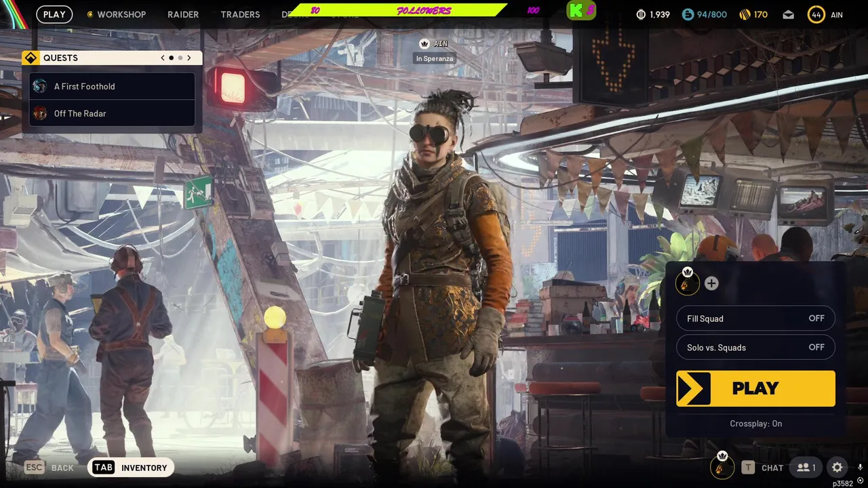Click the AIN nameplate above the character
Image resolution: width=868 pixels, height=488 pixels.
(x=441, y=43)
